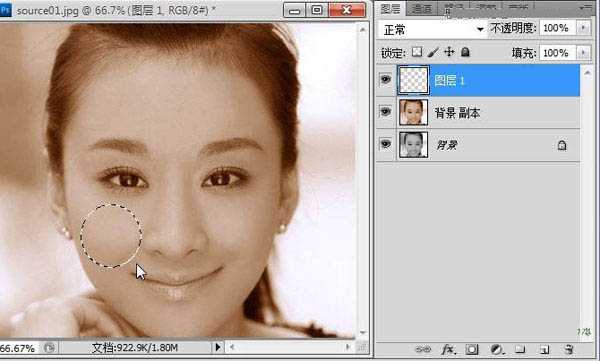Screen dimensions: 600x361
Task: Select the 背景 layer name
Action: (447, 145)
